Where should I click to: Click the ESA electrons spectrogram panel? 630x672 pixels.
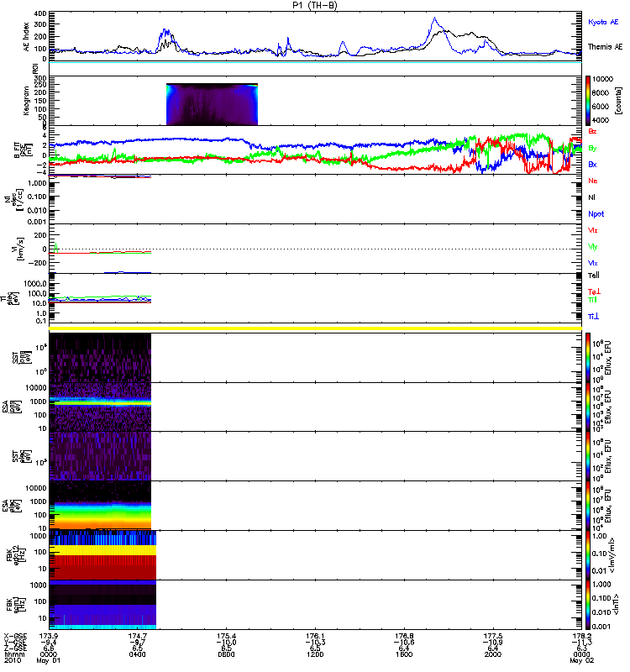[x=100, y=506]
